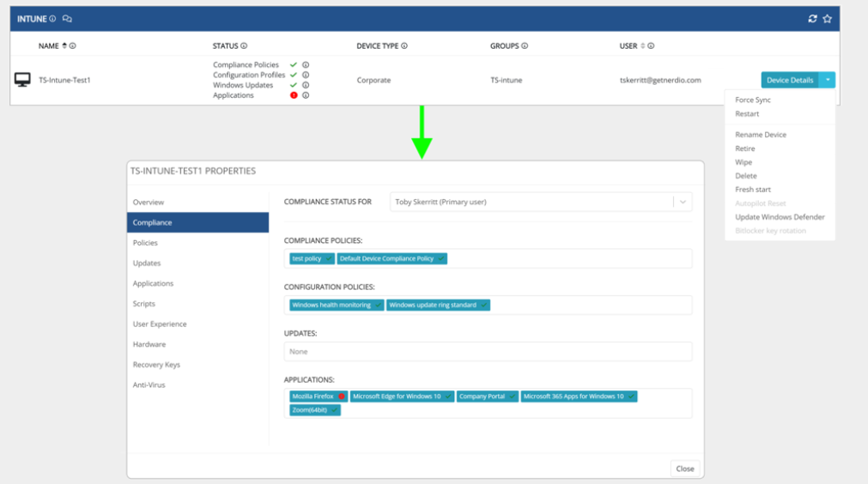
Task: Sort by the NAME column arrow
Action: 64,46
